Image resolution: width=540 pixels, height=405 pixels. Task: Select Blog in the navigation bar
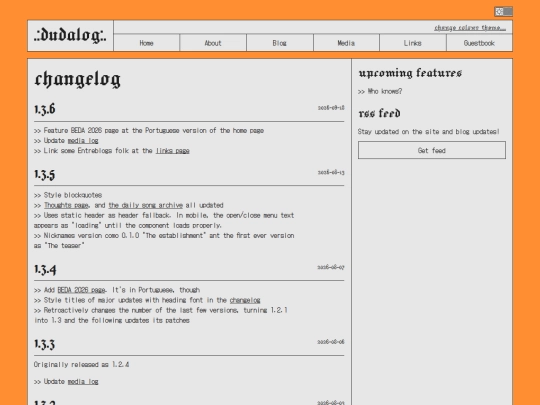(279, 43)
